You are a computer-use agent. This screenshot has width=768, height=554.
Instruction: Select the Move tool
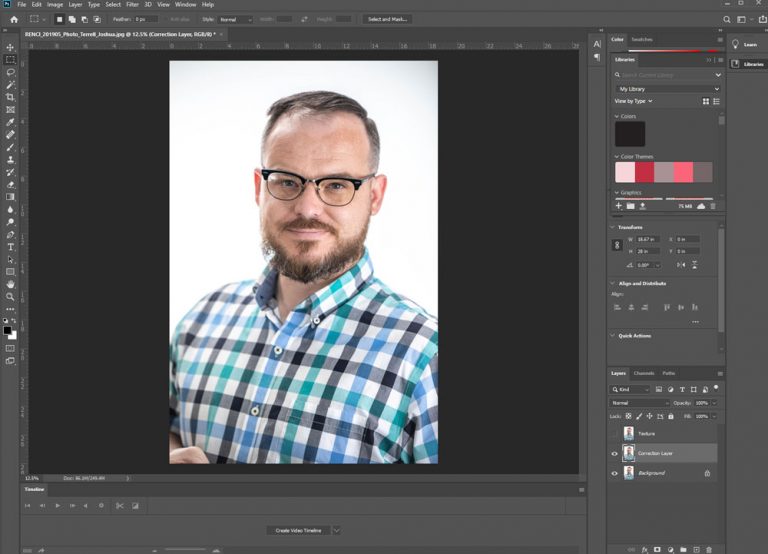pos(10,47)
